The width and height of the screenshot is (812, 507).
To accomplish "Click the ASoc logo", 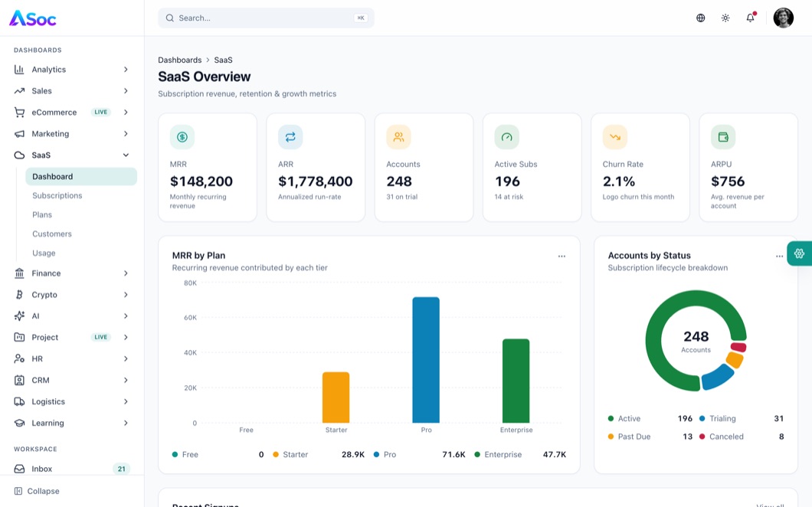I will [33, 18].
